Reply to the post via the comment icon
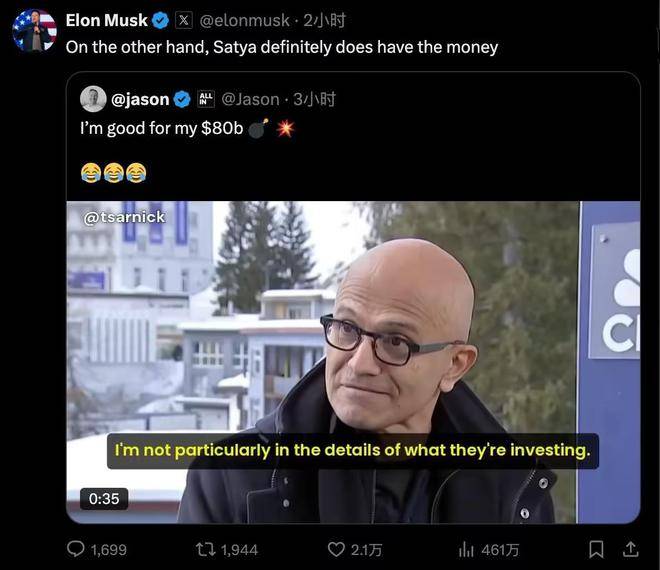The width and height of the screenshot is (660, 570). tap(76, 548)
